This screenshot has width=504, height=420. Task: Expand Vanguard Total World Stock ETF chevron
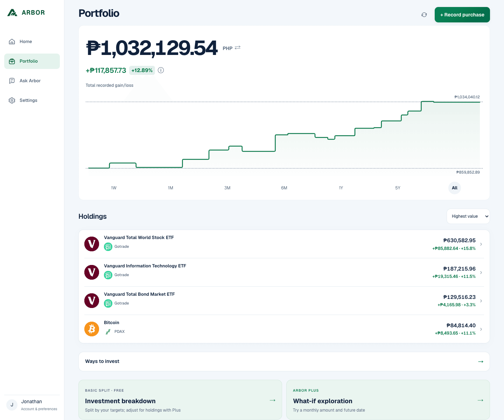[x=481, y=244]
